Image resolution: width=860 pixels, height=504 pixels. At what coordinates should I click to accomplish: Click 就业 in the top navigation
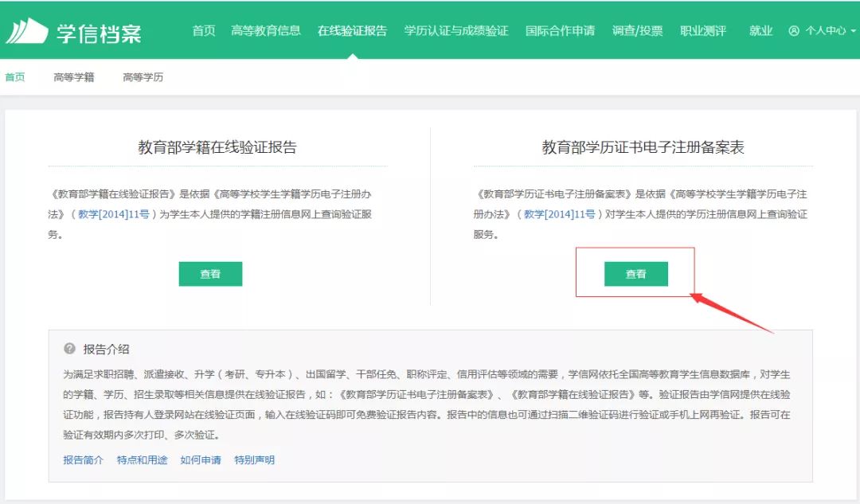[x=760, y=31]
